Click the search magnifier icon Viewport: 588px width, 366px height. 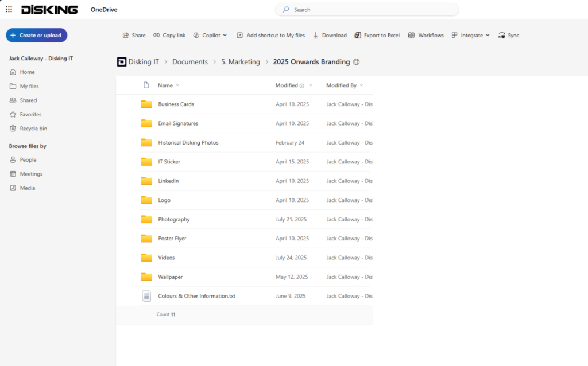click(286, 10)
